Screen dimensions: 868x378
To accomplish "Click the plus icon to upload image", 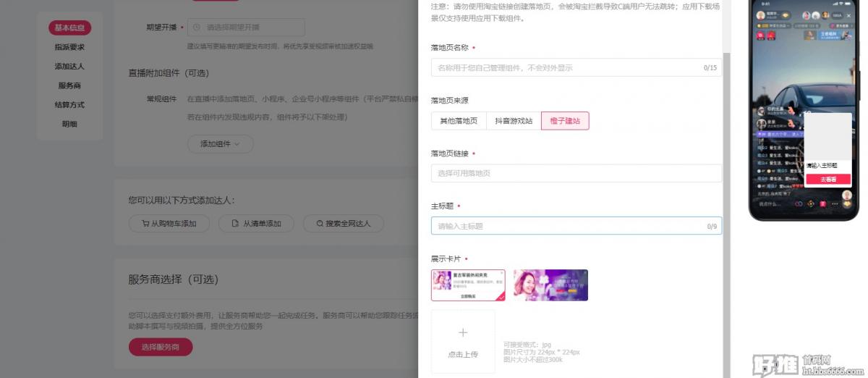I will pyautogui.click(x=463, y=333).
